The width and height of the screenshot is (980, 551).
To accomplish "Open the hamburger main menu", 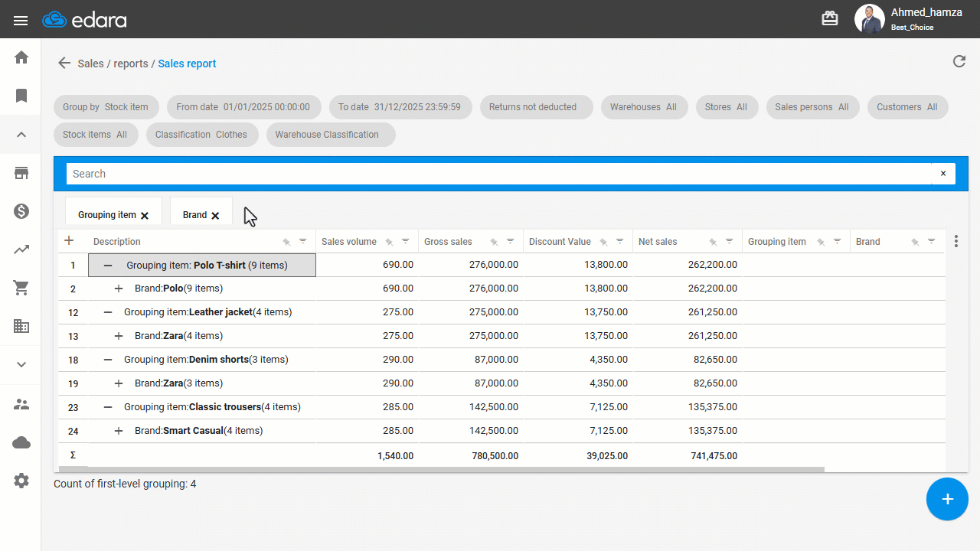I will click(x=21, y=20).
